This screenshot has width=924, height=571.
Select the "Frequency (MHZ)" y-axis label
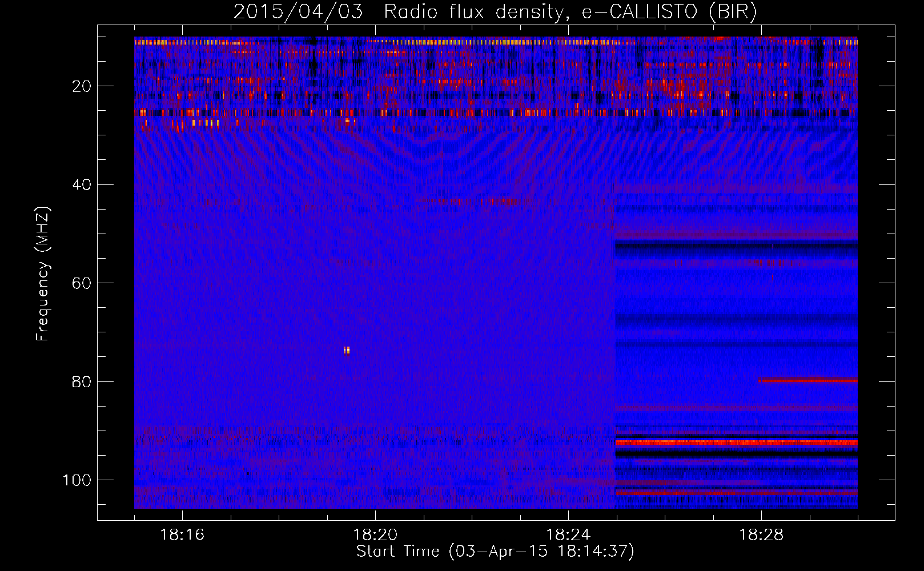pos(43,274)
